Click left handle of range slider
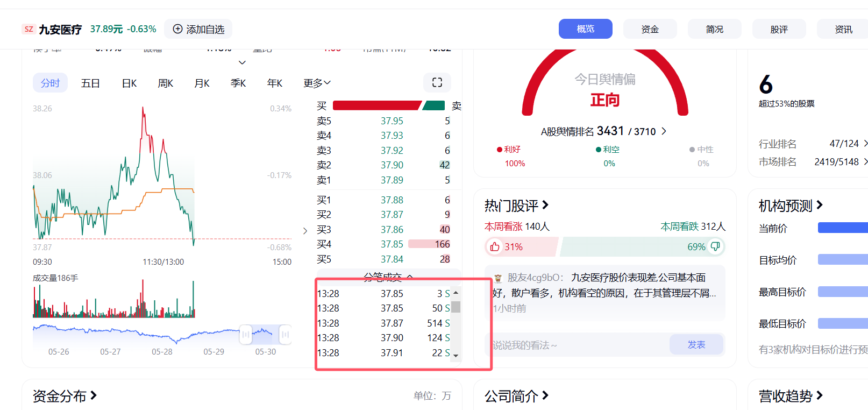Image resolution: width=868 pixels, height=410 pixels. 245,335
